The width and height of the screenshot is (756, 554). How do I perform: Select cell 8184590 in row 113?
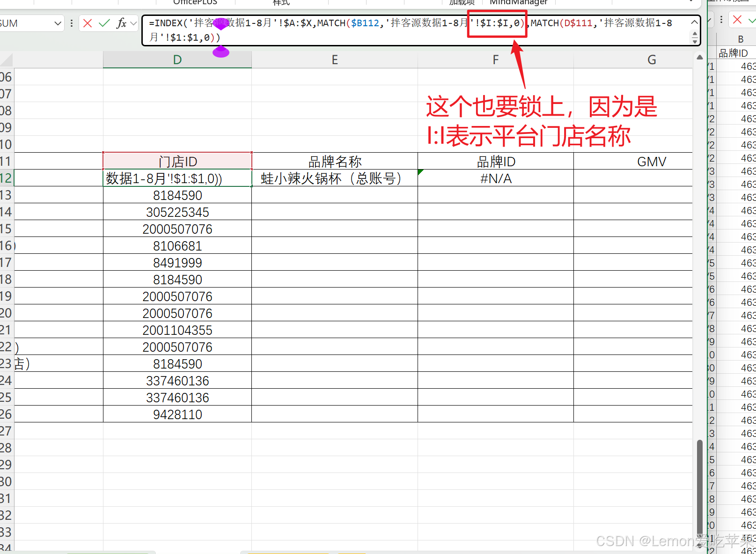pos(177,195)
